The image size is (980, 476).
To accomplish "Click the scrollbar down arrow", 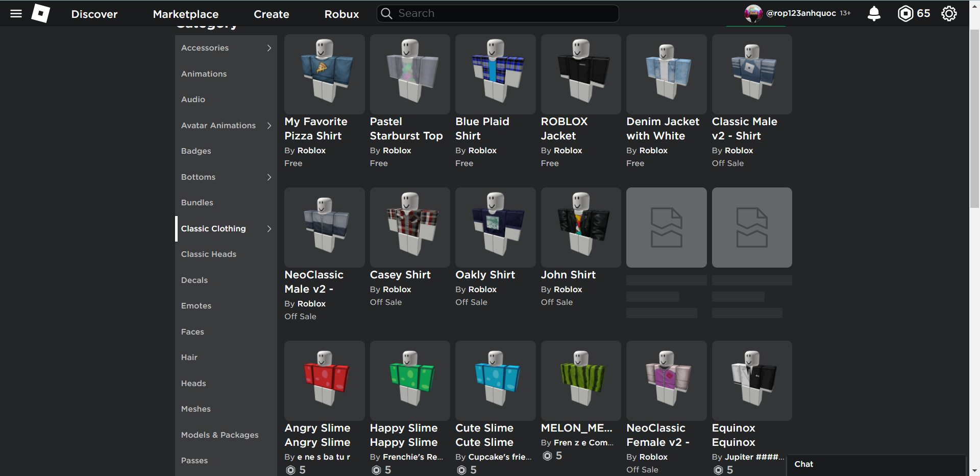I will pyautogui.click(x=974, y=471).
